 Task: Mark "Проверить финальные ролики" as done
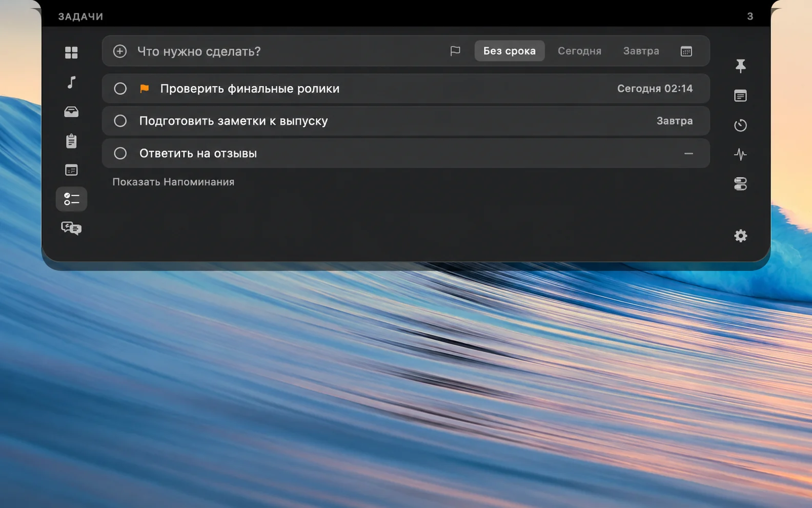tap(120, 88)
